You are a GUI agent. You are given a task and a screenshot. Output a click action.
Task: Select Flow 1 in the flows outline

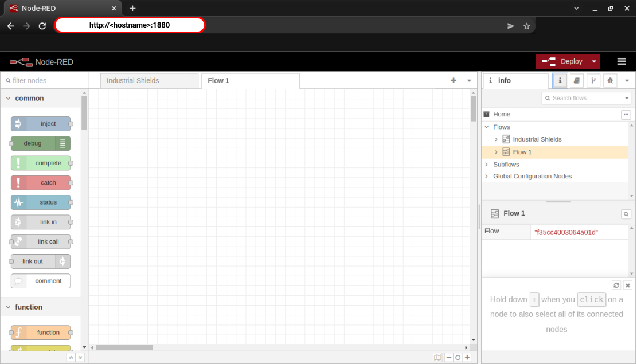522,152
